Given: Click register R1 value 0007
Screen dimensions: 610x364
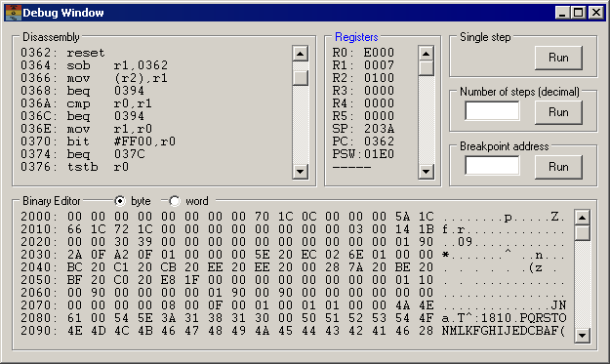Looking at the screenshot, I should pos(379,65).
